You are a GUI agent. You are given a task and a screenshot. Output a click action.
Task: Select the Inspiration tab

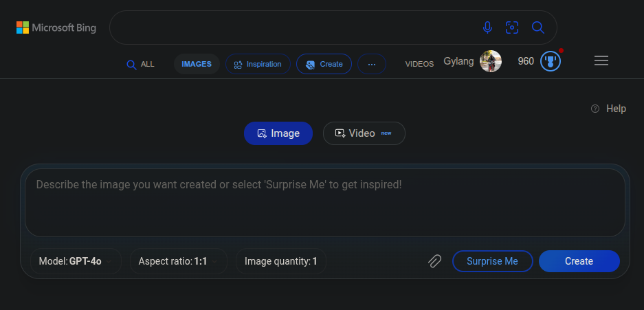[258, 64]
